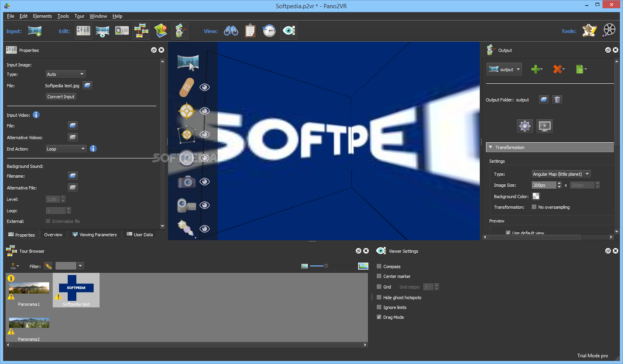
Task: Switch to the Overview tab
Action: click(53, 235)
